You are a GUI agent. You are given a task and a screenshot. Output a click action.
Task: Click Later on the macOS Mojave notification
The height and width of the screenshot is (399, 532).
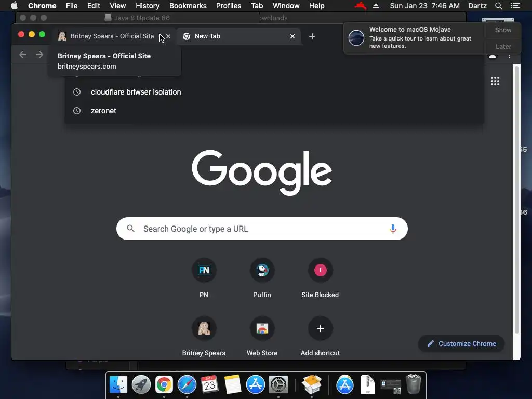tap(503, 46)
